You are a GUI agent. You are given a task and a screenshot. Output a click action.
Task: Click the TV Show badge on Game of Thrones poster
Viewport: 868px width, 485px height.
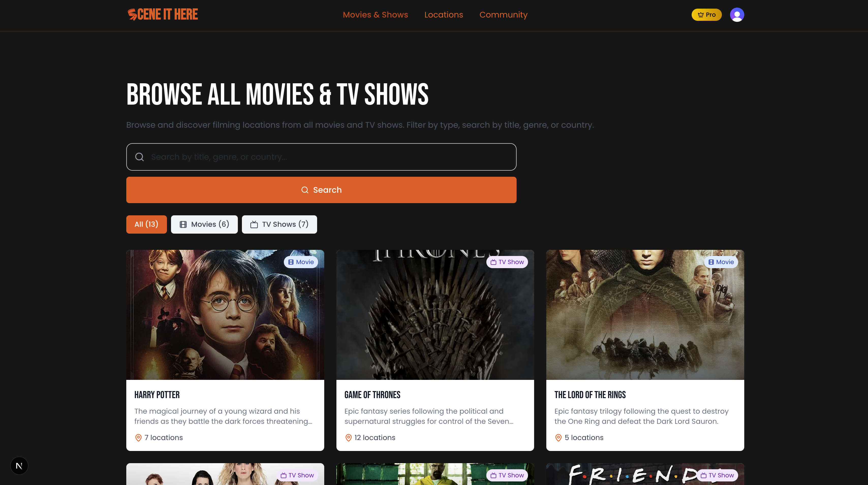(x=507, y=262)
